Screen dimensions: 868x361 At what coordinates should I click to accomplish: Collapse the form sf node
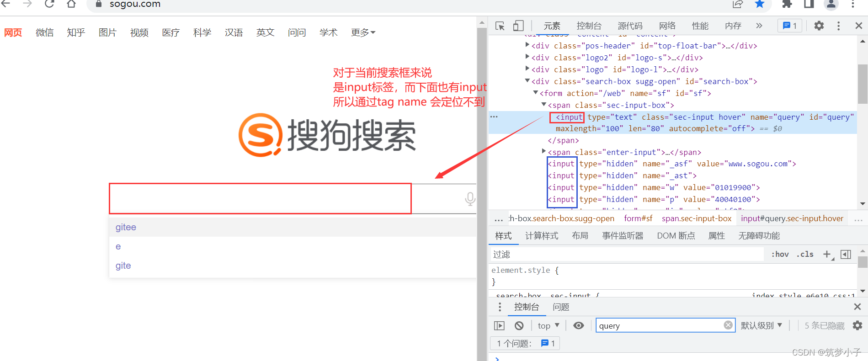tap(536, 92)
